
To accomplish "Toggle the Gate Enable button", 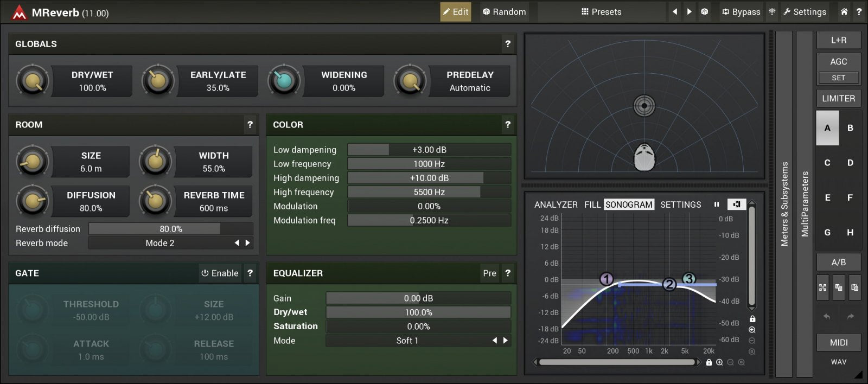I will tap(220, 273).
